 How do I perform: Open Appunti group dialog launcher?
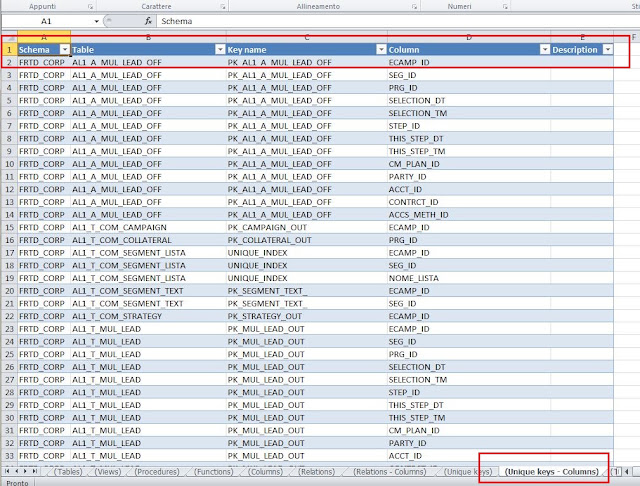click(x=90, y=7)
